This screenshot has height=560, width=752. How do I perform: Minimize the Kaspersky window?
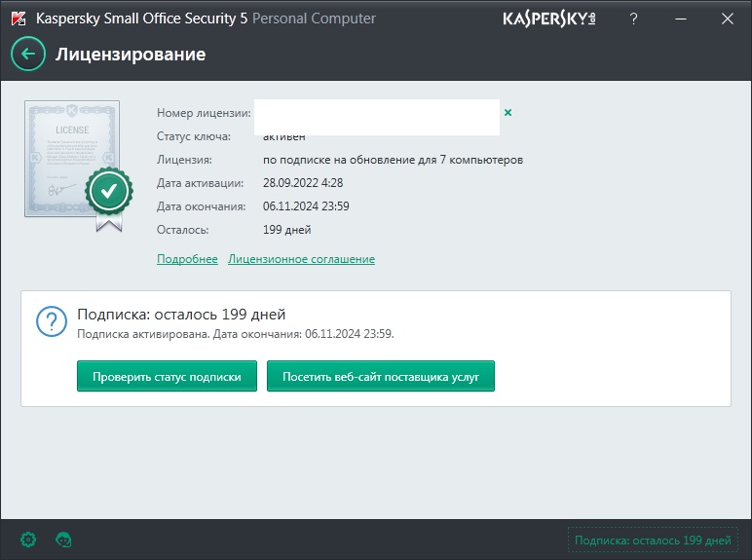681,19
